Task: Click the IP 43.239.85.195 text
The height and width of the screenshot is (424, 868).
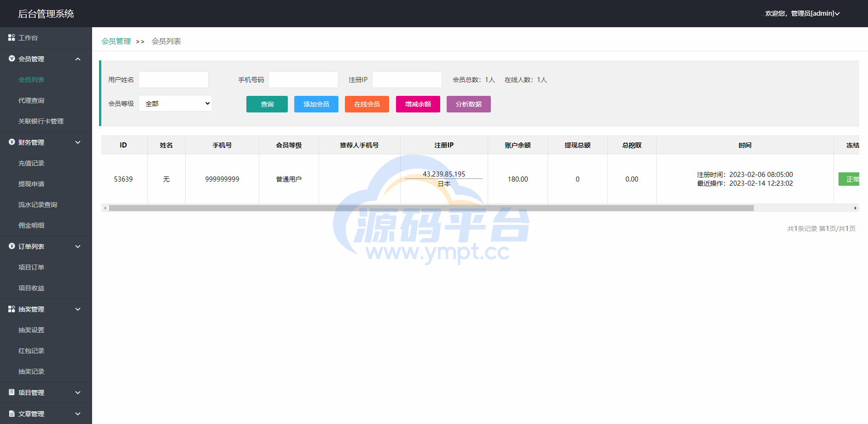Action: pos(444,174)
